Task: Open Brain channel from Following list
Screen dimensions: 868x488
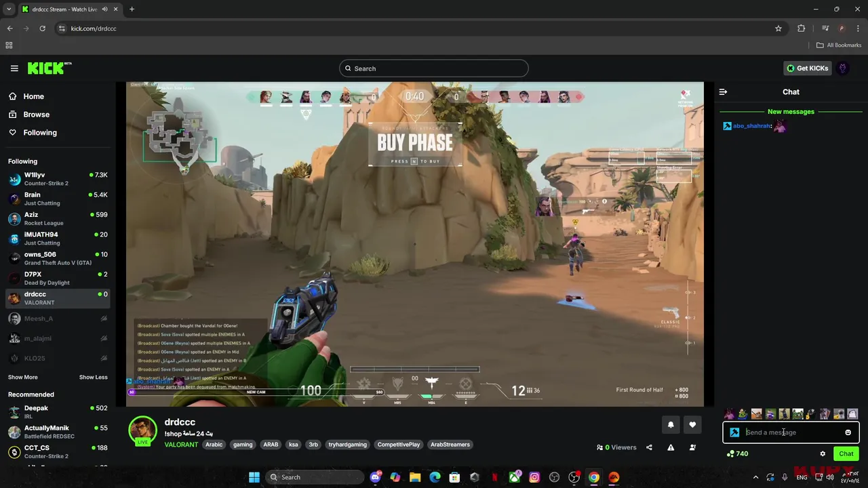Action: (58, 199)
